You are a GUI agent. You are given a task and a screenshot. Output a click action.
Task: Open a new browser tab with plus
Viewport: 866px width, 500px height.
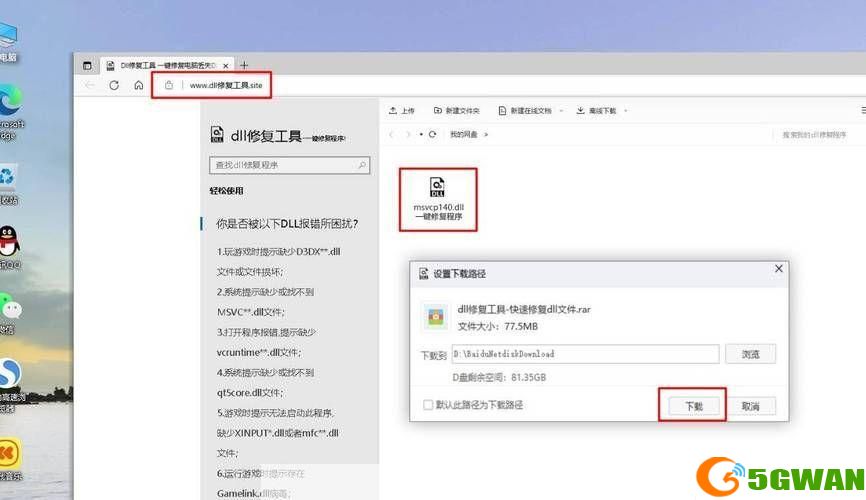(x=244, y=65)
